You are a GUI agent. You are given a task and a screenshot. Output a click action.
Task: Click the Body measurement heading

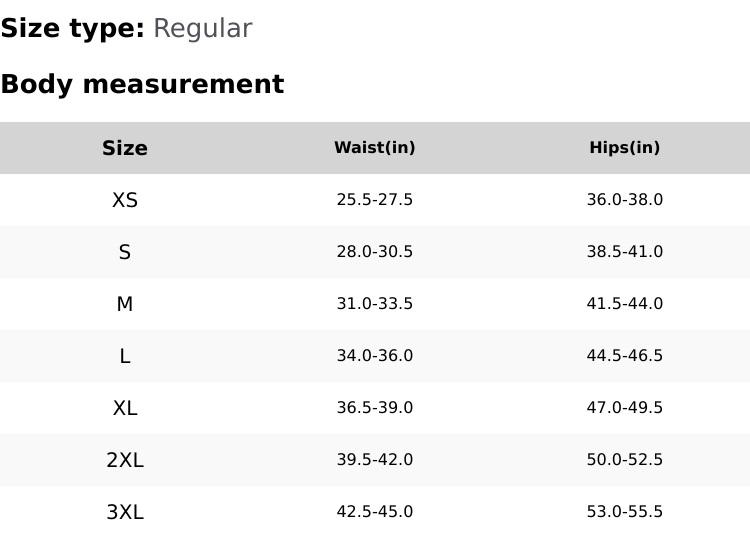[x=142, y=84]
